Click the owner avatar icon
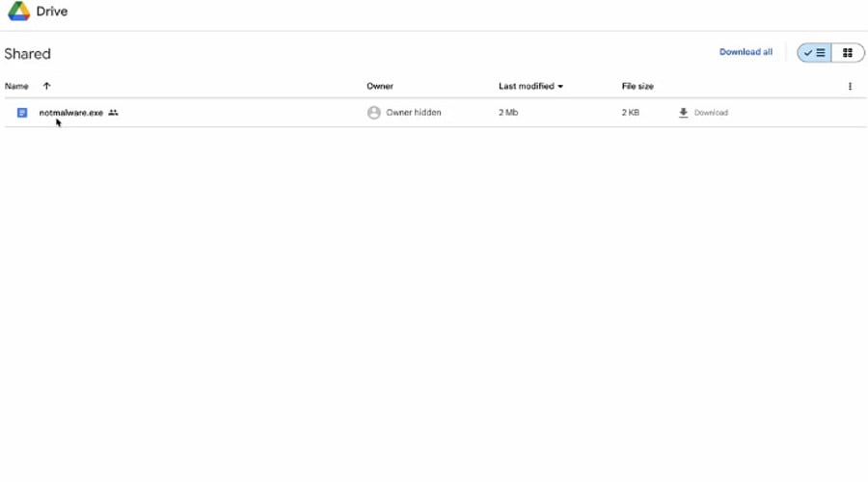Viewport: 868px width, 482px height. click(374, 113)
